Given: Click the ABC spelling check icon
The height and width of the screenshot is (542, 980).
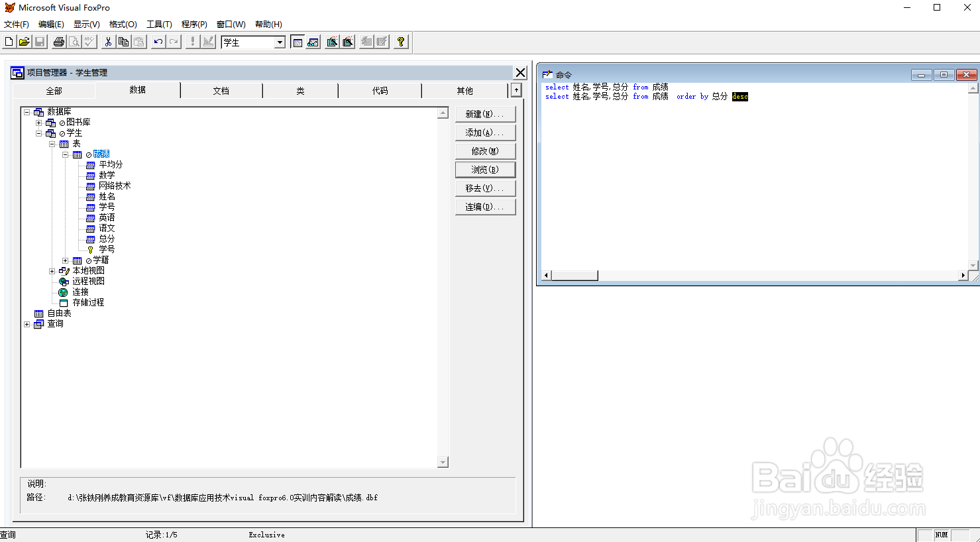Looking at the screenshot, I should (89, 42).
